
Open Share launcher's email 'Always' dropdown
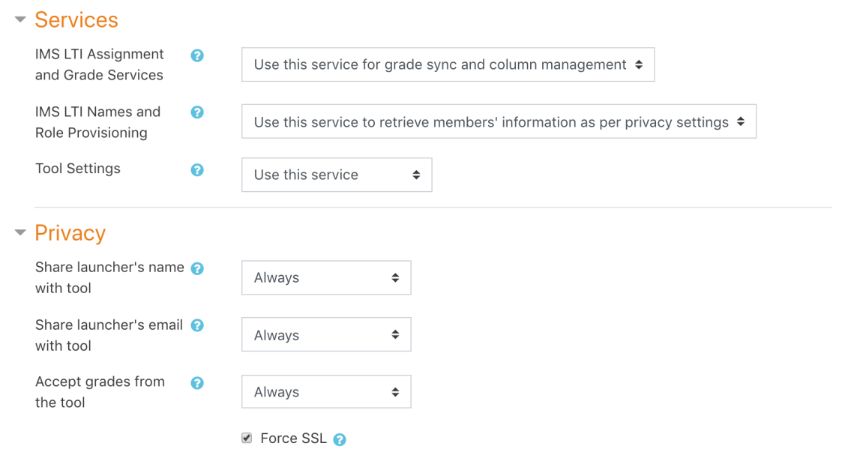326,335
